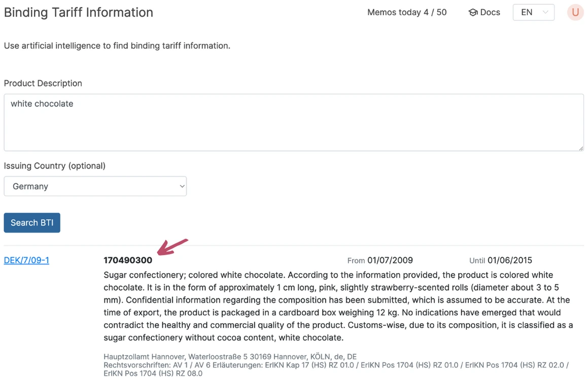
Task: Click the Issuing Country (optional) label
Action: point(55,166)
